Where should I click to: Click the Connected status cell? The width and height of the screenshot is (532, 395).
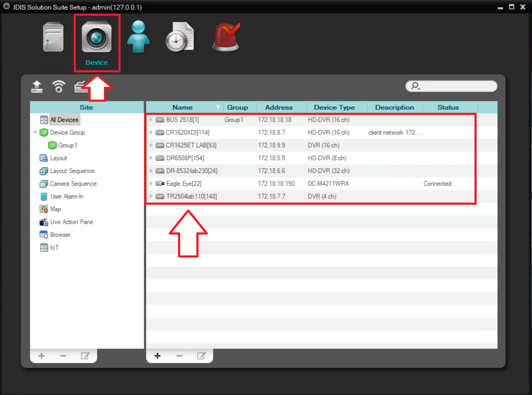(437, 183)
